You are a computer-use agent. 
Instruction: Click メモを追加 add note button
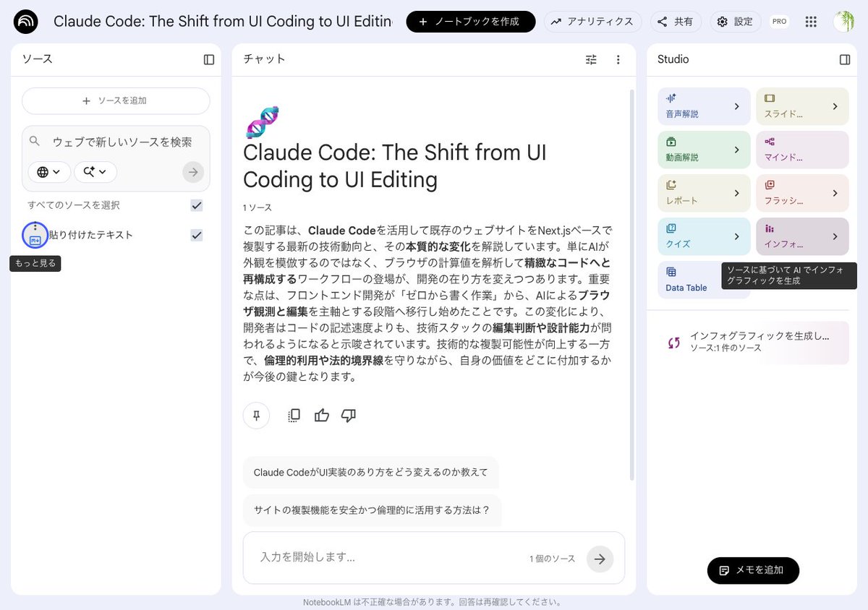pos(753,570)
